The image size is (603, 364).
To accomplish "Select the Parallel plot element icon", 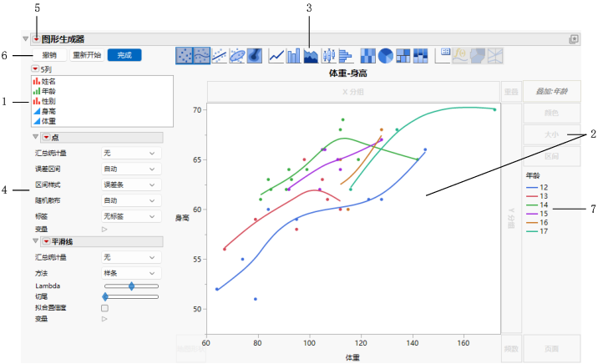I will point(495,56).
